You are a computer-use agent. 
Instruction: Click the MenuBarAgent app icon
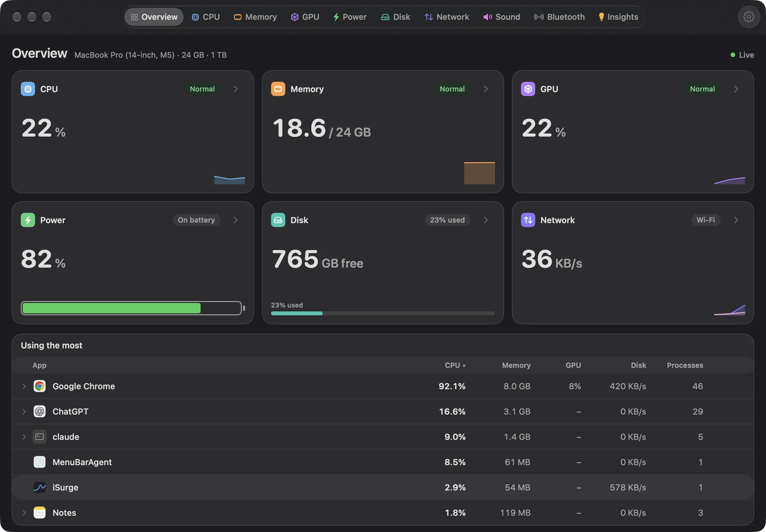coord(39,462)
